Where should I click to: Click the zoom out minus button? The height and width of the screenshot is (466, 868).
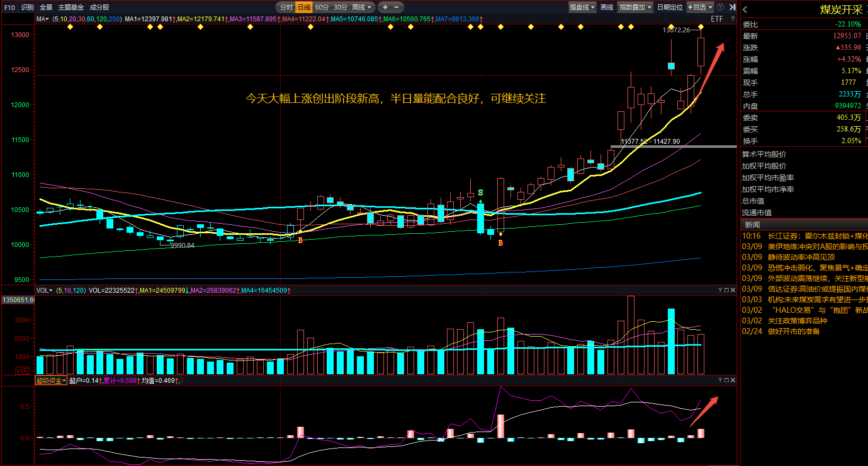[396, 7]
